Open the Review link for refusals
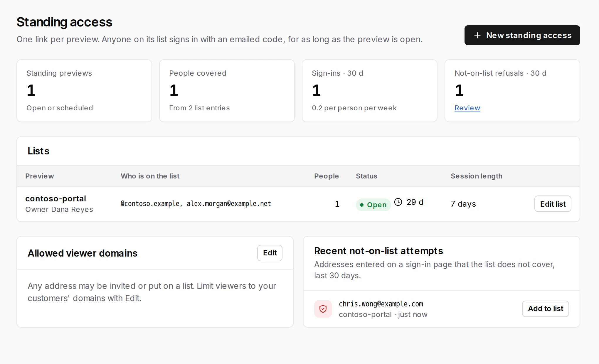Viewport: 599px width, 364px height. tap(467, 108)
